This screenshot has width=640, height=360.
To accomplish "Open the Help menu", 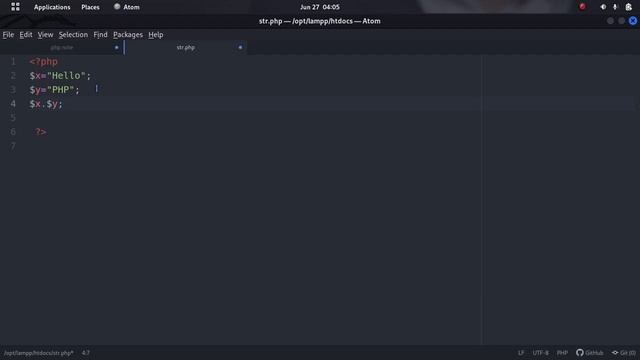I will point(156,35).
